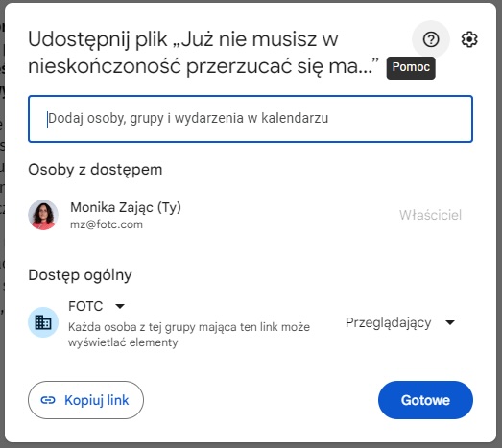Viewport: 502px width, 448px height.
Task: Click the Właściciel owner label
Action: click(430, 215)
